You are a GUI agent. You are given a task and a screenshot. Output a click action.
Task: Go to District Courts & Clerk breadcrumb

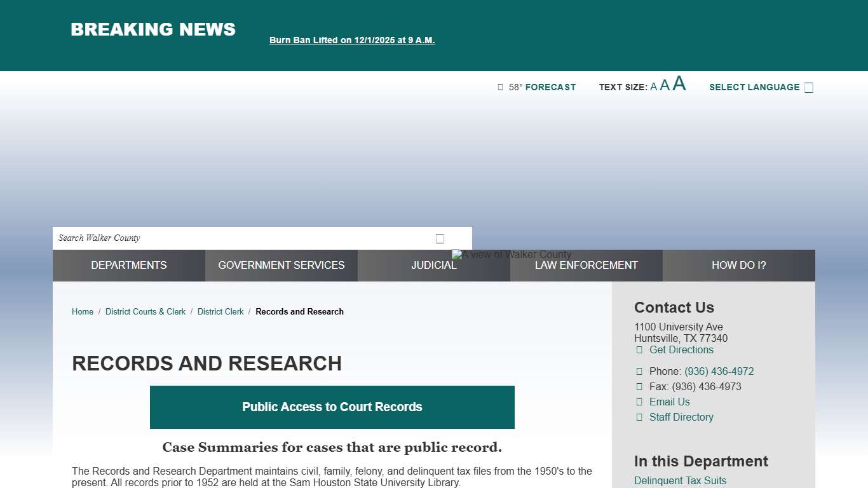coord(146,312)
